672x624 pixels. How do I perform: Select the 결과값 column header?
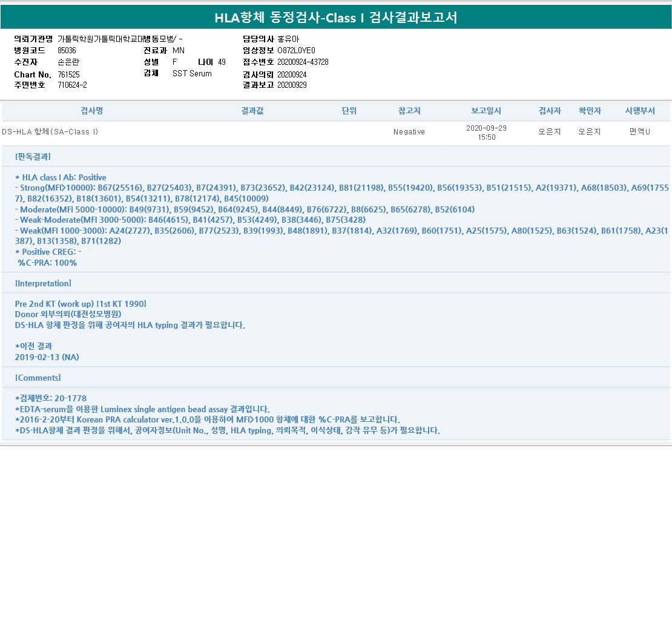tap(252, 111)
